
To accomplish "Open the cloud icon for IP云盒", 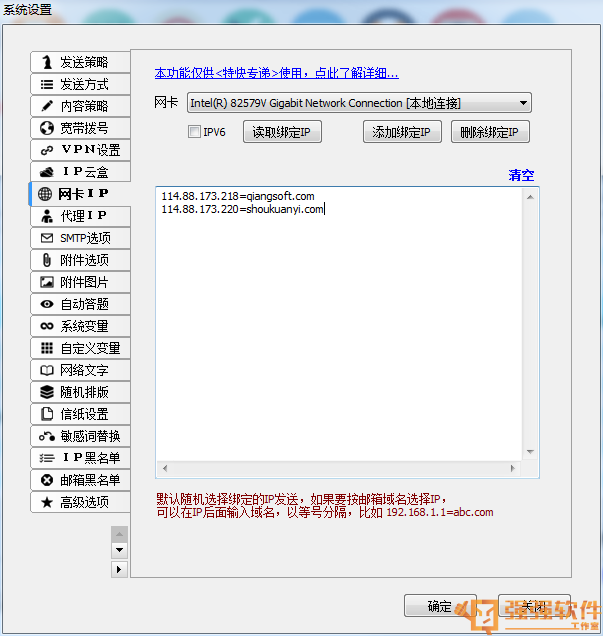I will (x=47, y=172).
